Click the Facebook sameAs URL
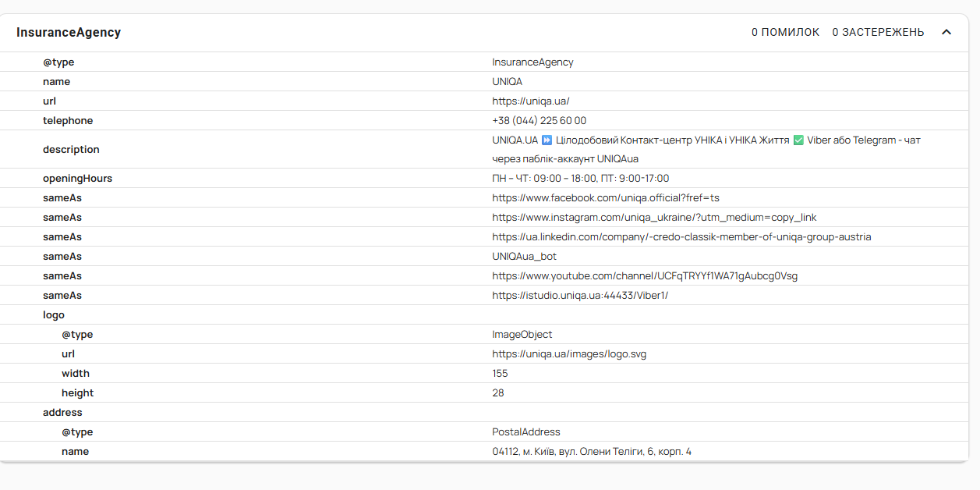Screen dimensions: 980x490 pos(605,198)
